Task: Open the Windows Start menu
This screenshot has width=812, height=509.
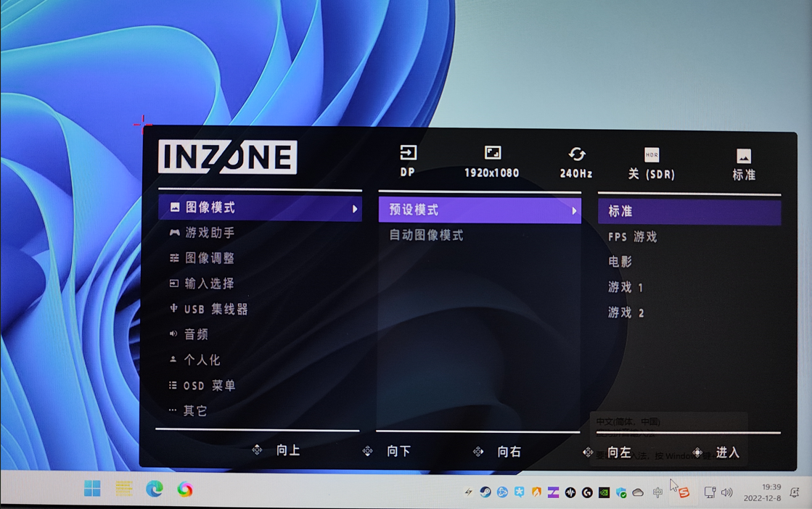Action: point(92,488)
